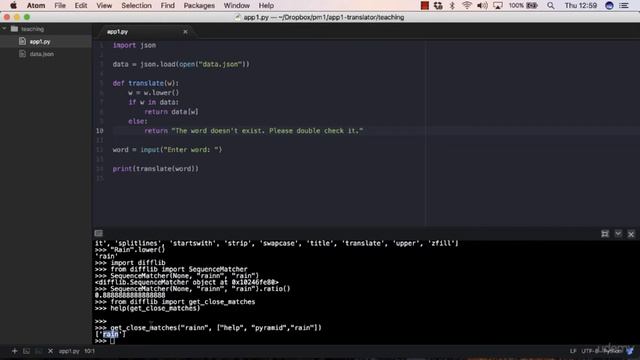Collapse the teaching project folder

point(4,29)
